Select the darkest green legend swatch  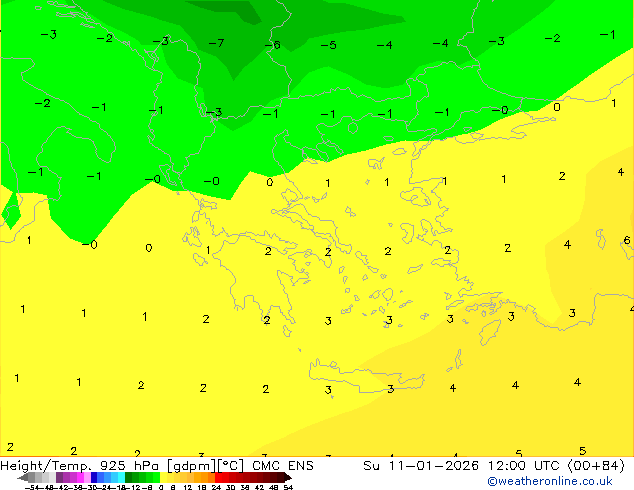(129, 477)
